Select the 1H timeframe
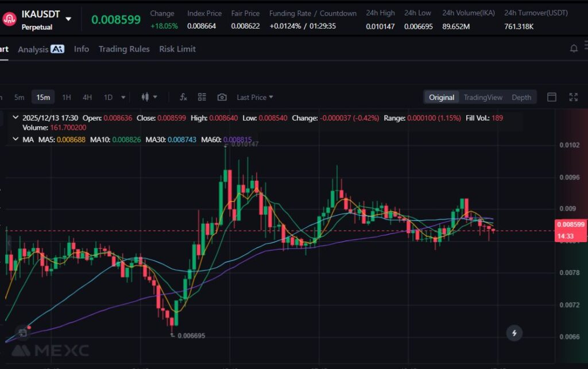Viewport: 588px width, 369px height. 67,97
